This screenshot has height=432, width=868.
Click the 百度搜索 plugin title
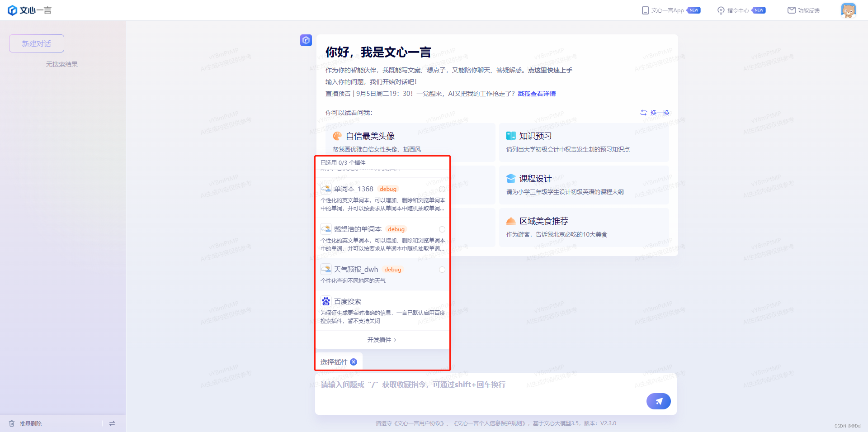(x=348, y=302)
